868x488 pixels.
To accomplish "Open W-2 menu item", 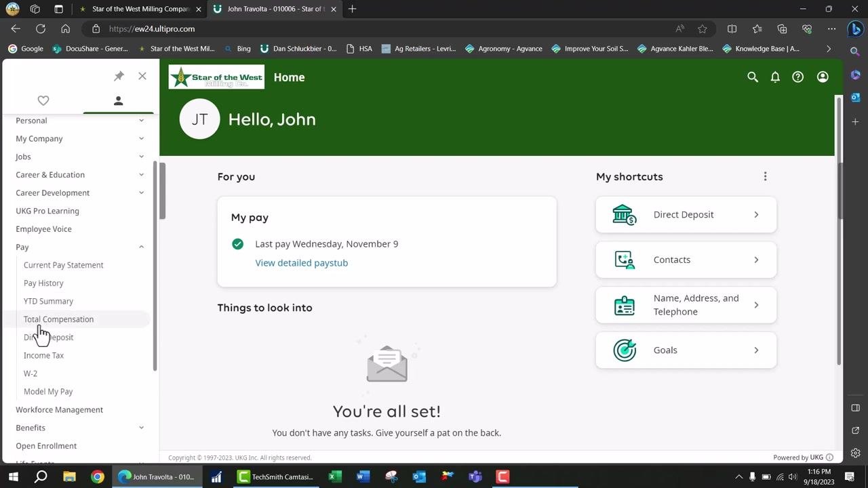I will pos(31,373).
